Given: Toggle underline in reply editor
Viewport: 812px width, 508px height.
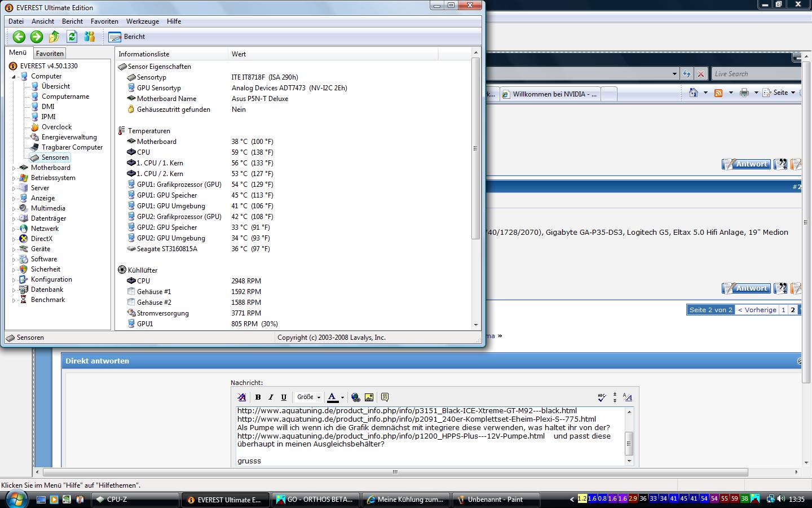Looking at the screenshot, I should click(x=284, y=397).
